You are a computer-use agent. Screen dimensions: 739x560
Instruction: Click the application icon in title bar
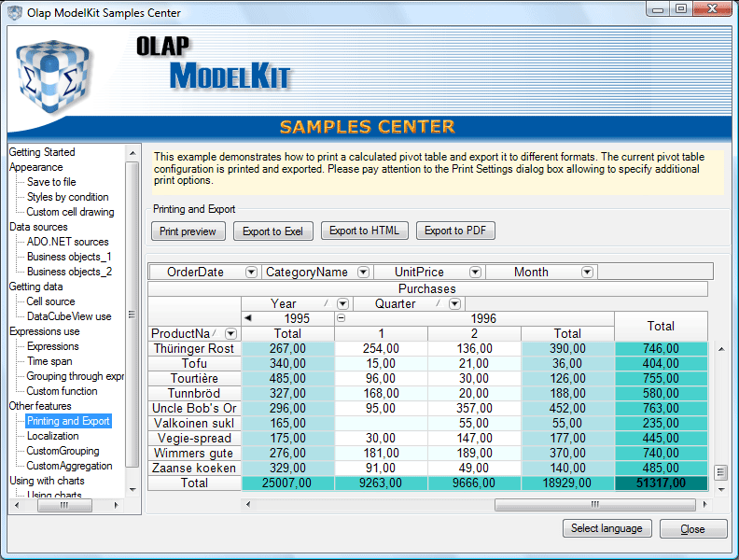coord(15,12)
